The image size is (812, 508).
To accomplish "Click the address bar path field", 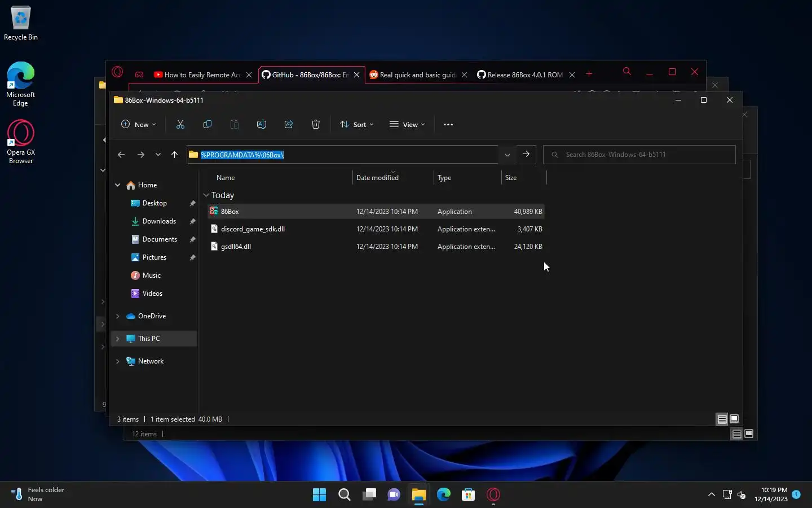I will 343,155.
